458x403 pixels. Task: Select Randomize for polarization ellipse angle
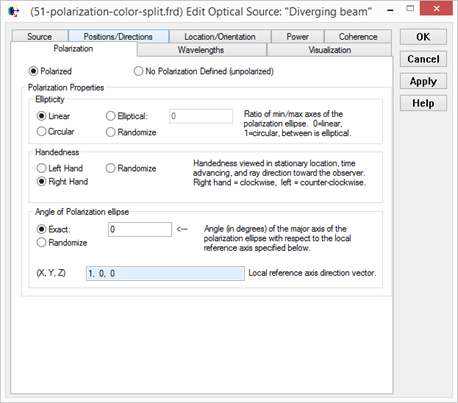pyautogui.click(x=62, y=242)
